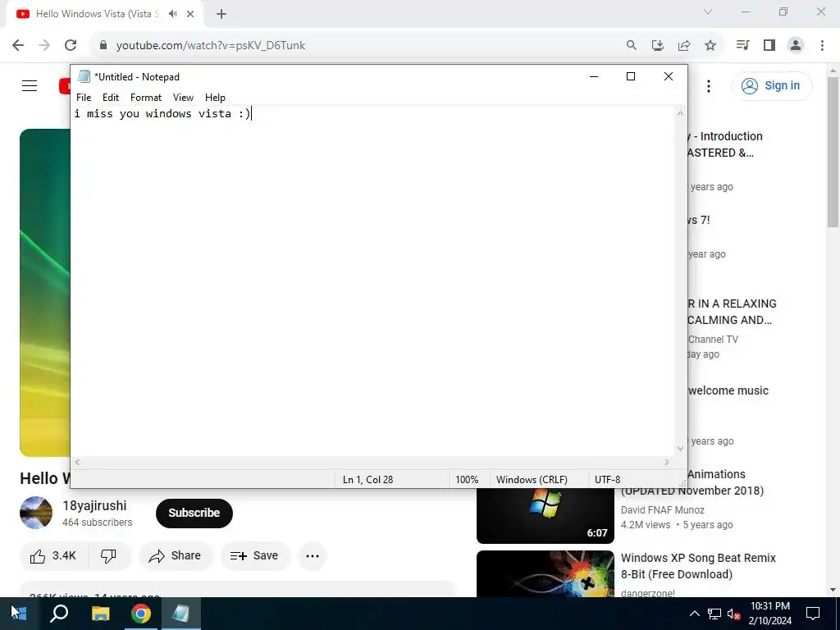Screen dimensions: 840x630
Task: Open the Format menu in Notepad
Action: tap(146, 98)
